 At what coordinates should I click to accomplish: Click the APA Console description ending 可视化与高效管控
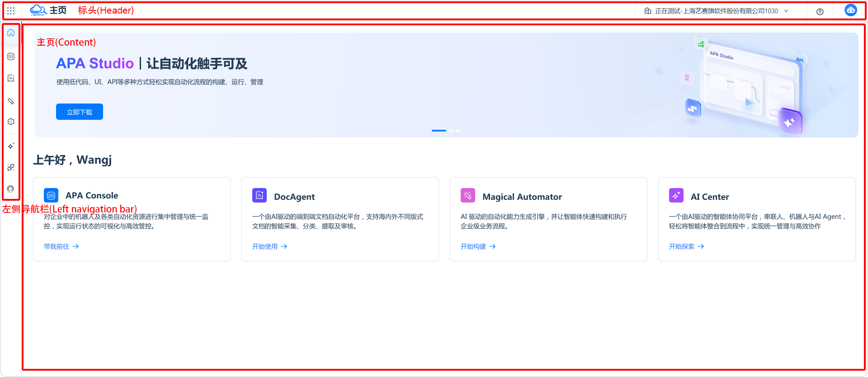[126, 221]
